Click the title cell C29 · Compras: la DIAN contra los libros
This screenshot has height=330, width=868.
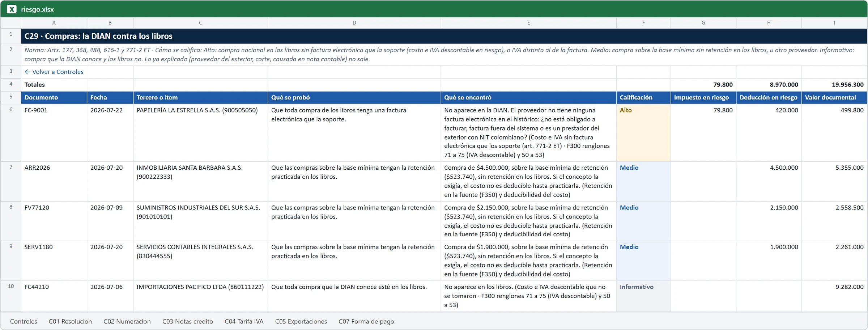coord(444,36)
